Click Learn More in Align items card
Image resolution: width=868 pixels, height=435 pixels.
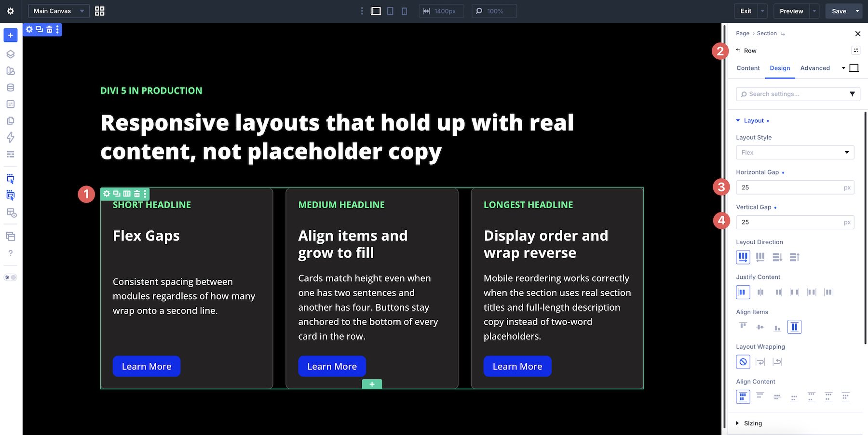(332, 366)
